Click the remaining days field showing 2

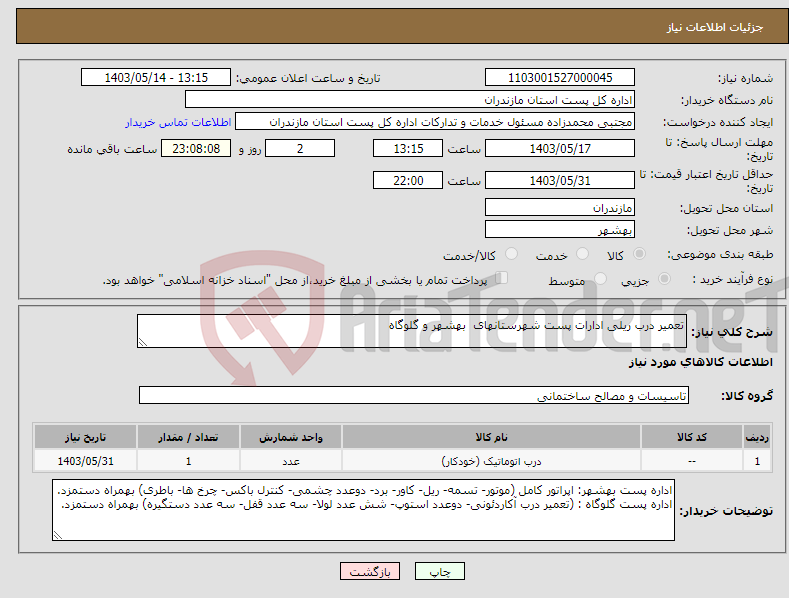[300, 148]
